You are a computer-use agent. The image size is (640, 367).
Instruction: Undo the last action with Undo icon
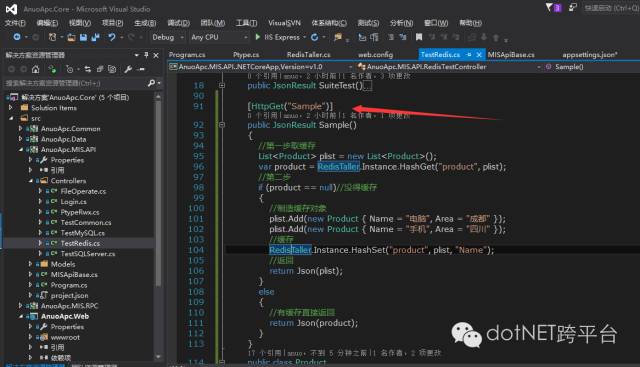pyautogui.click(x=111, y=37)
